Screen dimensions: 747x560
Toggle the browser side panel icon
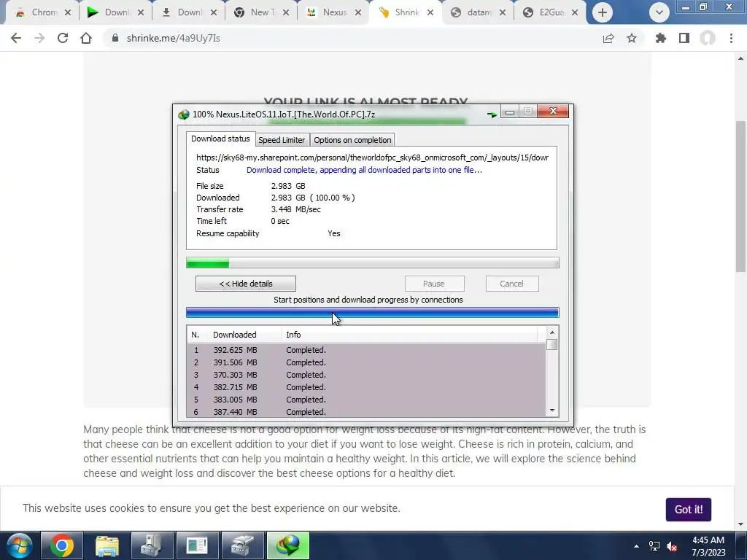684,38
